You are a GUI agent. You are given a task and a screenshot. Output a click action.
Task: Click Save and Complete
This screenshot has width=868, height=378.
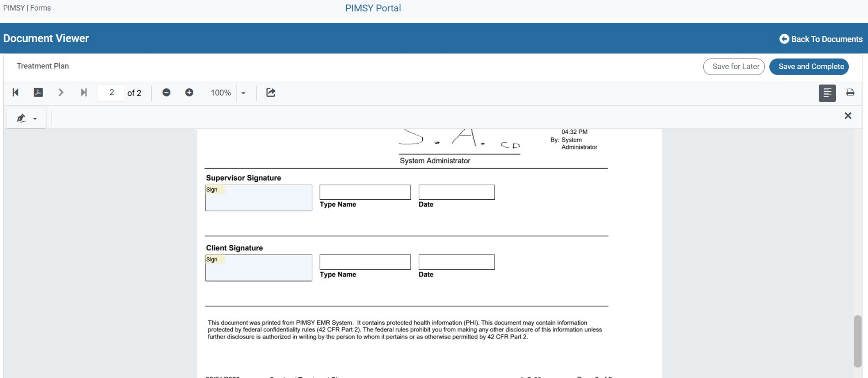coord(809,67)
